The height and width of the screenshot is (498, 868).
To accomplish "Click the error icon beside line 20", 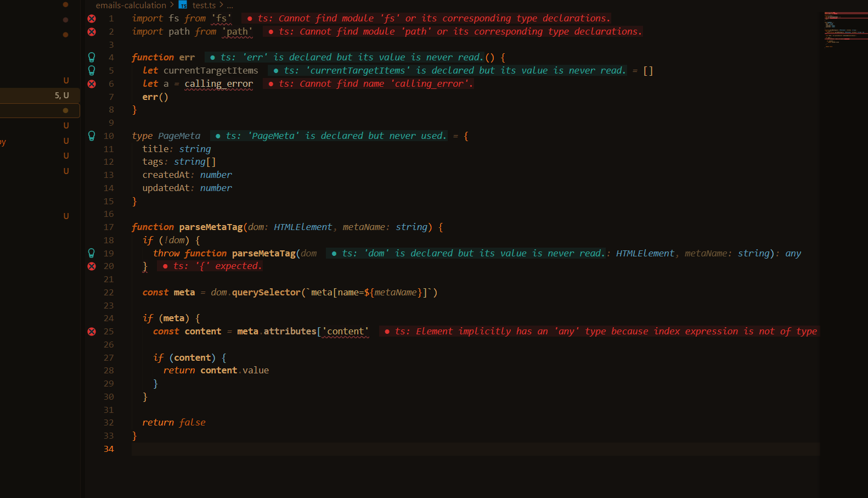I will click(92, 266).
